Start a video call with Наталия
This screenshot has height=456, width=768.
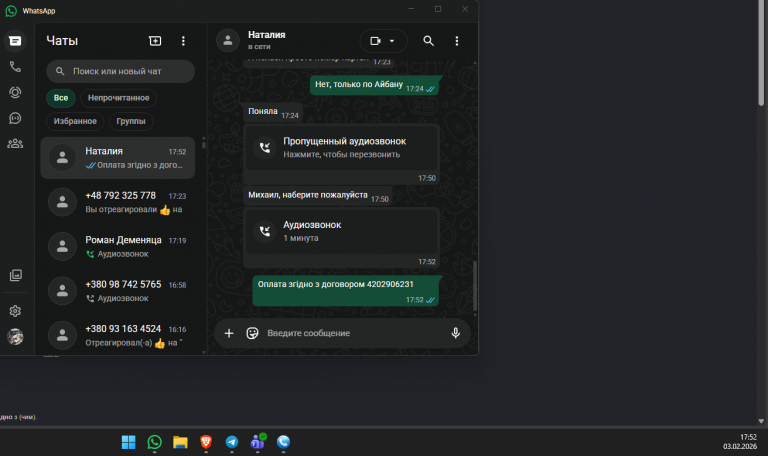tap(375, 41)
